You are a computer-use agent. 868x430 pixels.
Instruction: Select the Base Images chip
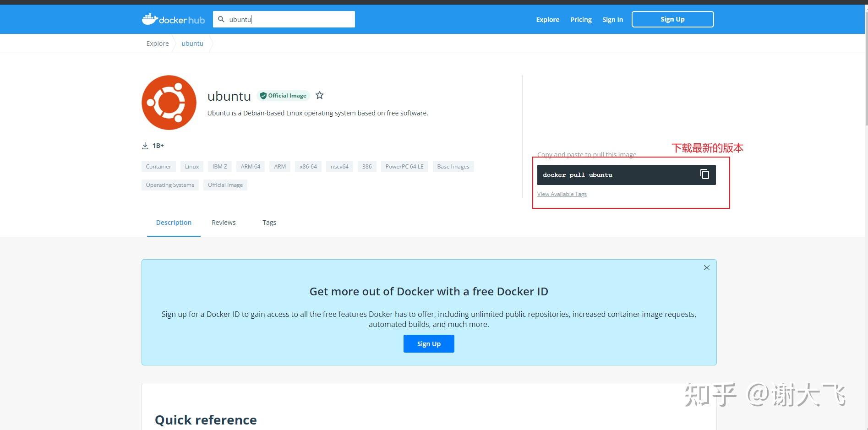point(453,167)
